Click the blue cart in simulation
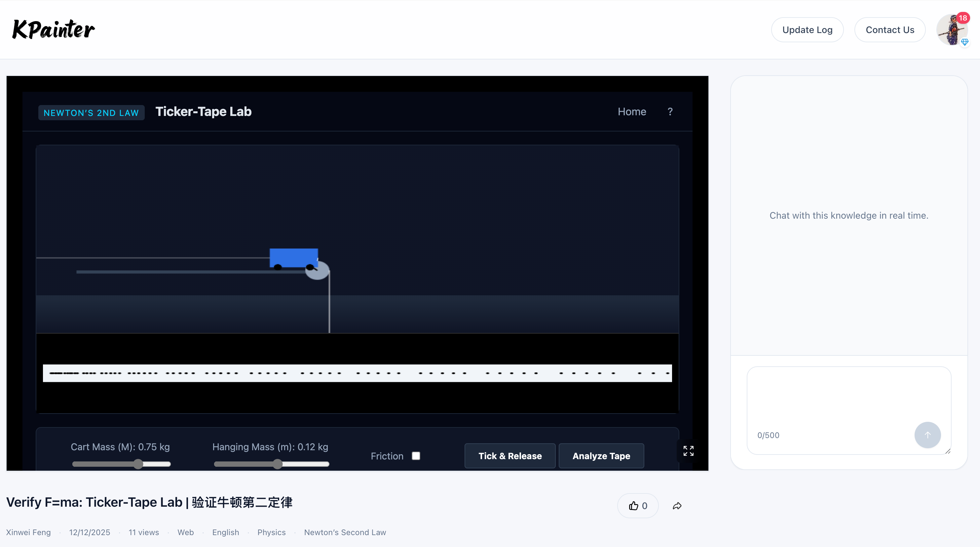The image size is (980, 547). (x=294, y=258)
